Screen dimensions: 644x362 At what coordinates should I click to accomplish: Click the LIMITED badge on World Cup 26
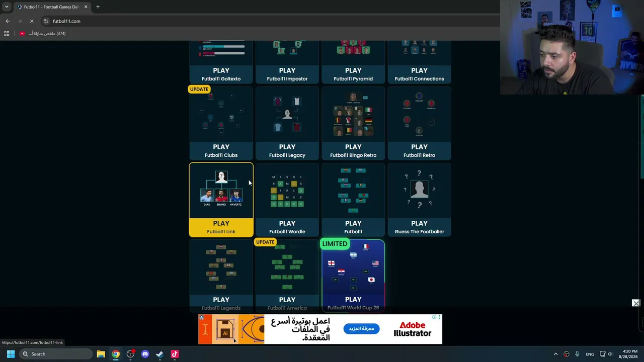[x=335, y=244]
